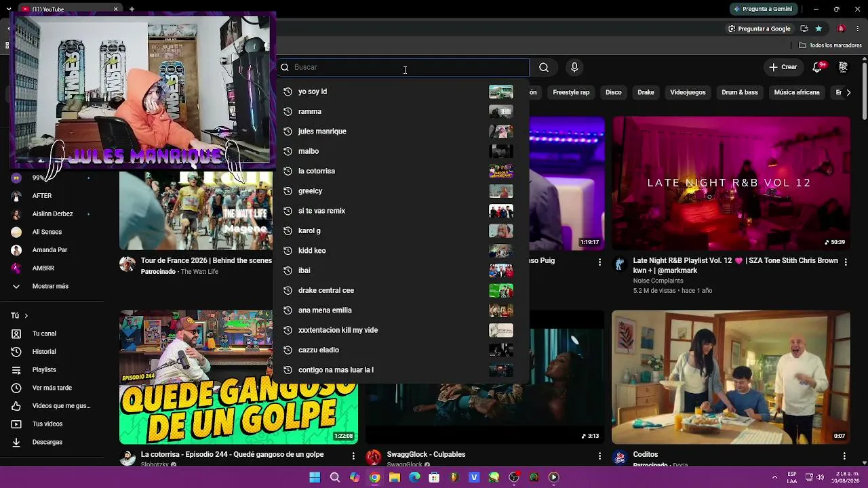Open the network and volume tray icons
This screenshot has width=868, height=488.
pos(814,477)
